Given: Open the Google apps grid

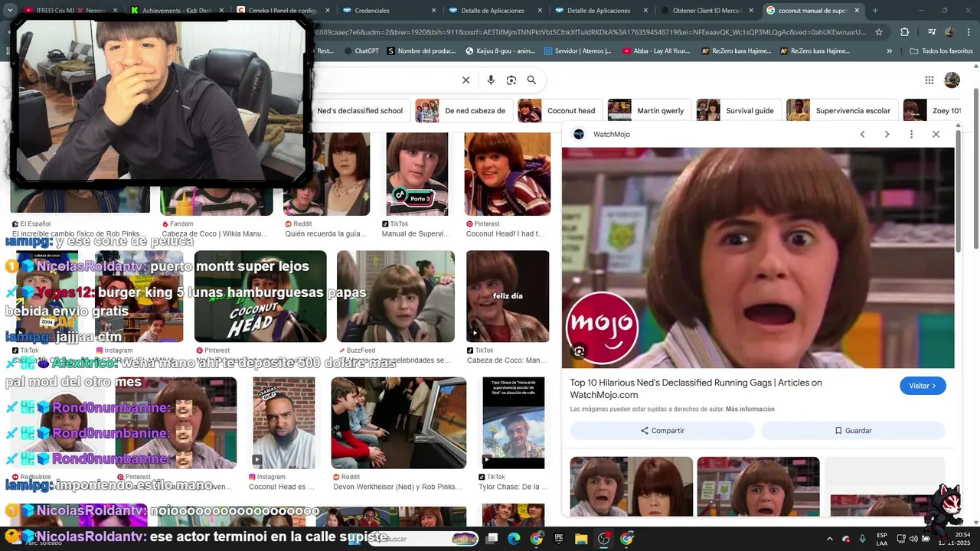Looking at the screenshot, I should (929, 80).
